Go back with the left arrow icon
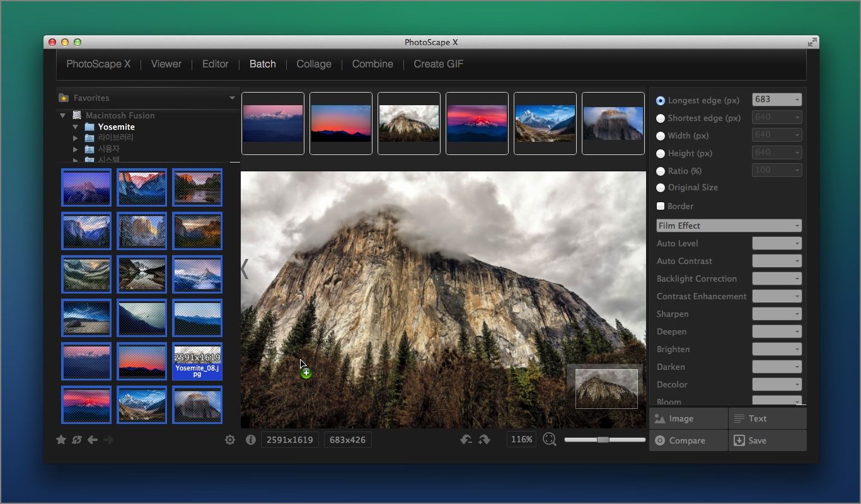The image size is (861, 504). point(93,440)
